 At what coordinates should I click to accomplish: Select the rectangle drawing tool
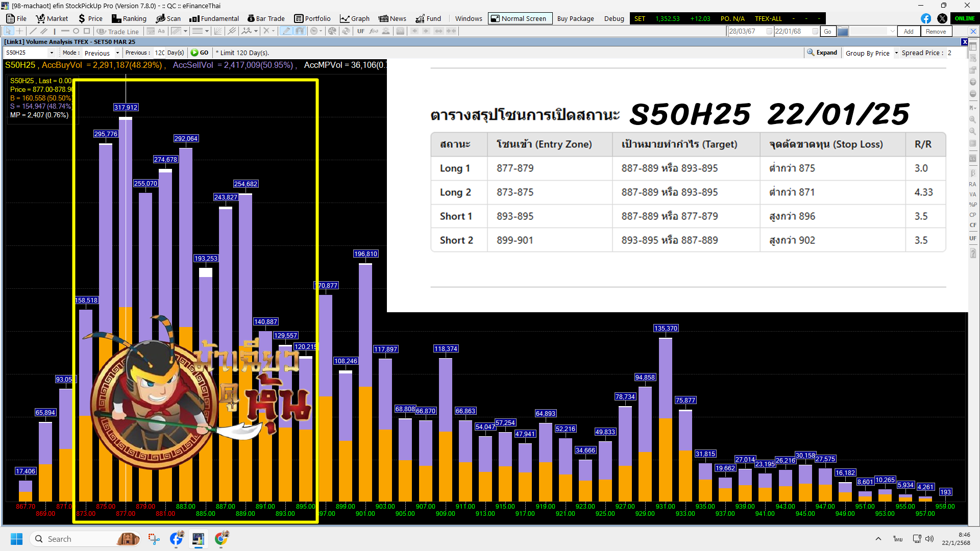87,31
